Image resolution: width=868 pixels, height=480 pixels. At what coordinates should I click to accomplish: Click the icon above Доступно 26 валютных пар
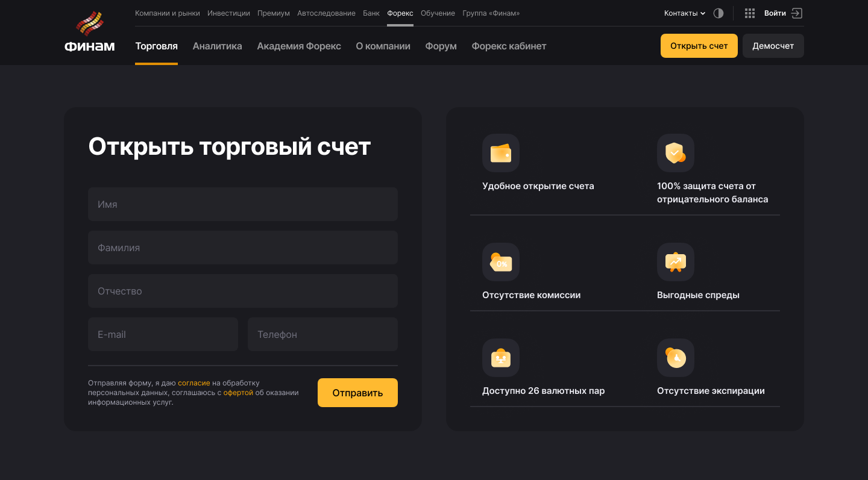click(x=501, y=358)
